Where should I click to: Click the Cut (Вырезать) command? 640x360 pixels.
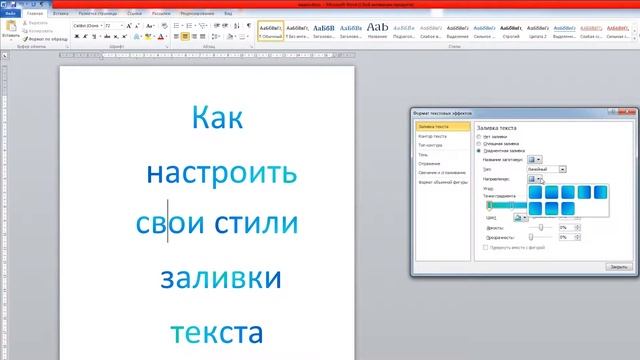click(x=36, y=23)
